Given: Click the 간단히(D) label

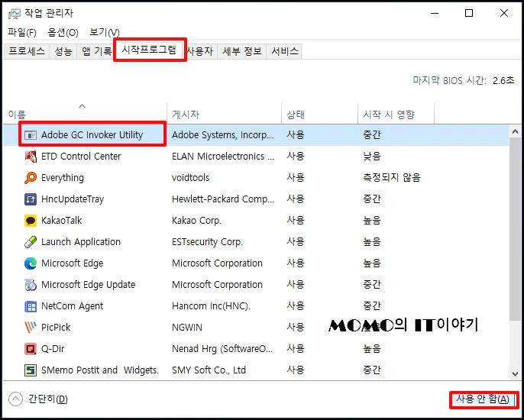Looking at the screenshot, I should [48, 399].
